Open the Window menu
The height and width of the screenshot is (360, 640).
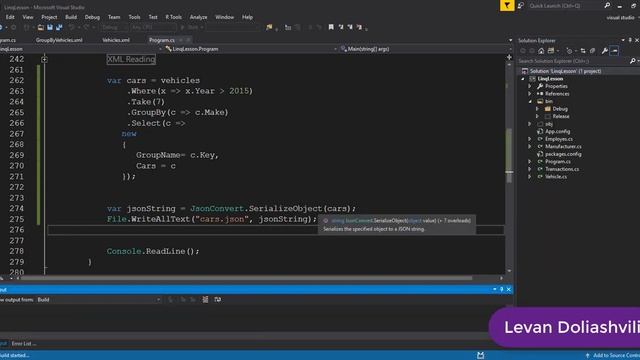click(224, 17)
